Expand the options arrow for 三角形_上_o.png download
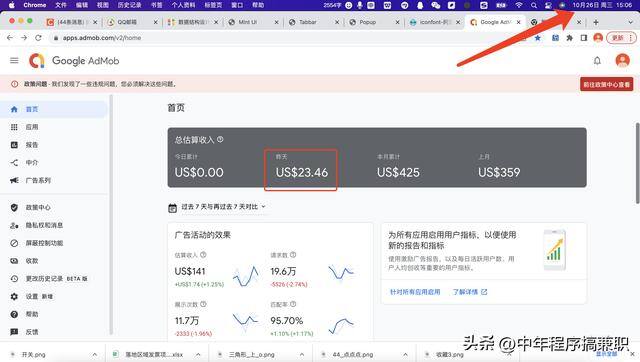This screenshot has height=362, width=640. click(302, 354)
